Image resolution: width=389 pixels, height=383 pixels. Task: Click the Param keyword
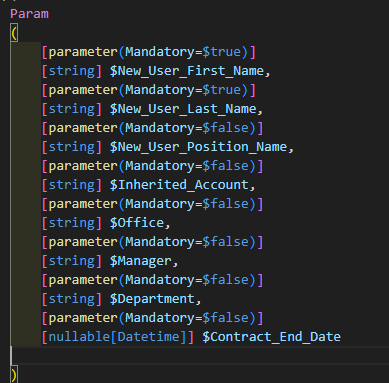(x=29, y=14)
